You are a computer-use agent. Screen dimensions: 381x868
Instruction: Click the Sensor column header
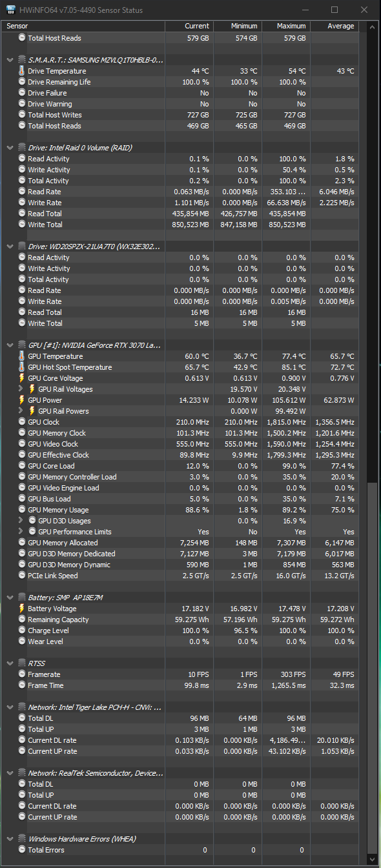click(x=84, y=26)
